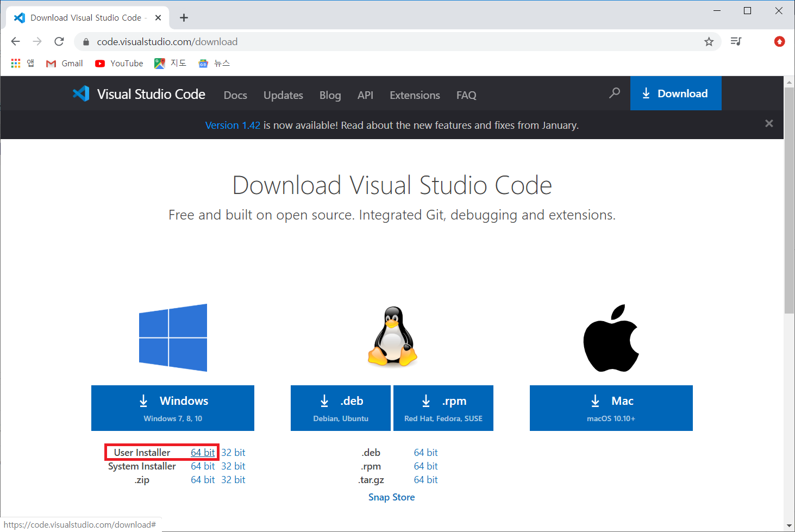795x532 pixels.
Task: Open a new browser tab
Action: pyautogui.click(x=184, y=18)
